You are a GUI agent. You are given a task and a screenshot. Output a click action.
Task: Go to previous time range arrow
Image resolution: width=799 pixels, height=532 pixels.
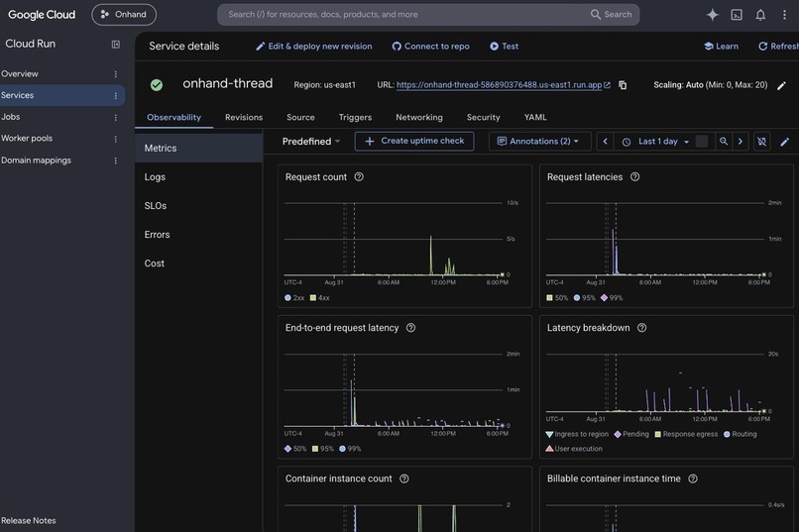click(x=605, y=142)
